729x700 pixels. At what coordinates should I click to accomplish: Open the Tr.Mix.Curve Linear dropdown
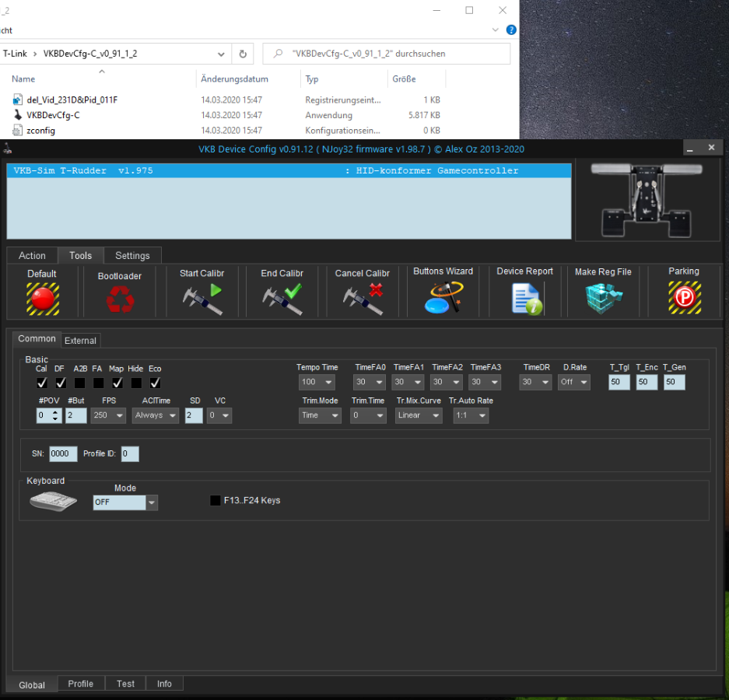tap(419, 415)
